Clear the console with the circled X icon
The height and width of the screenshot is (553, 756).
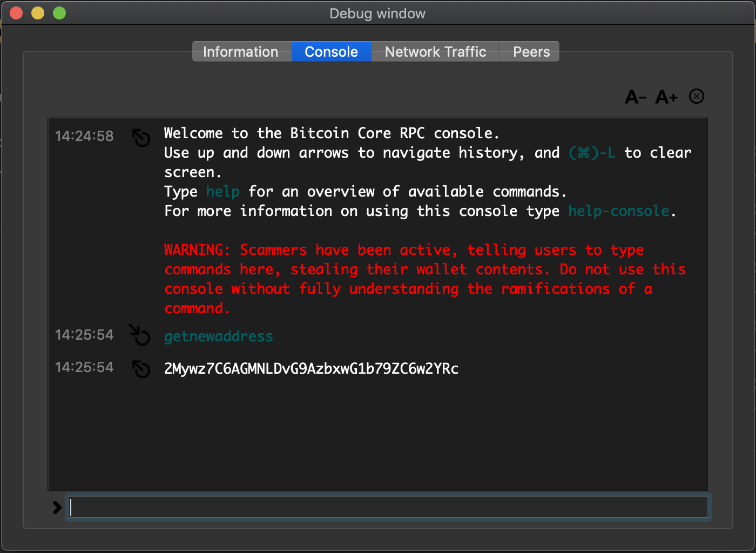697,97
